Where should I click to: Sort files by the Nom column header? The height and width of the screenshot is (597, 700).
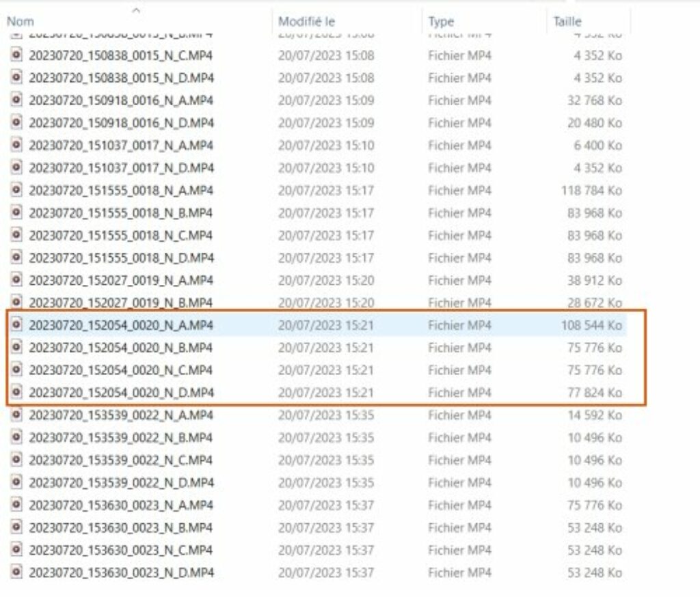[x=21, y=22]
